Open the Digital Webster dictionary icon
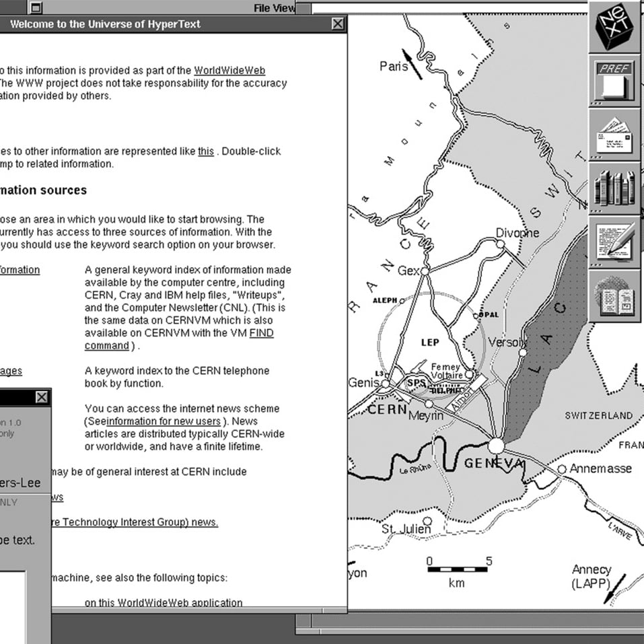 click(x=615, y=296)
